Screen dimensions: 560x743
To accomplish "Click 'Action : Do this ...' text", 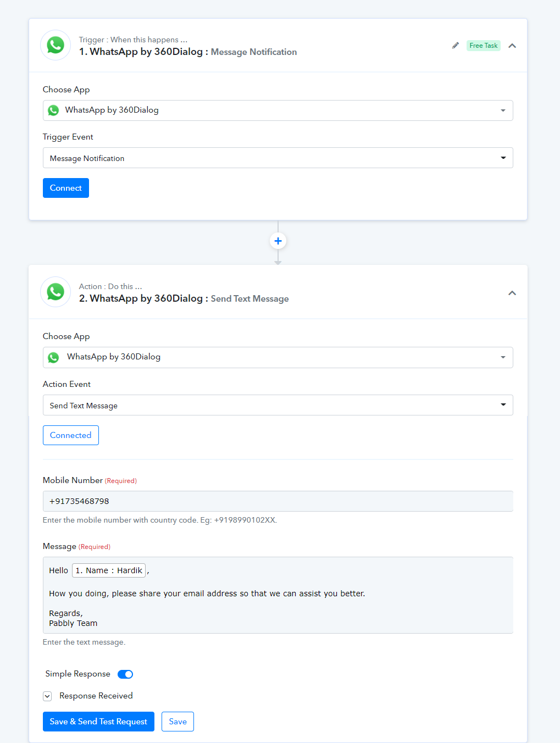I will [110, 286].
